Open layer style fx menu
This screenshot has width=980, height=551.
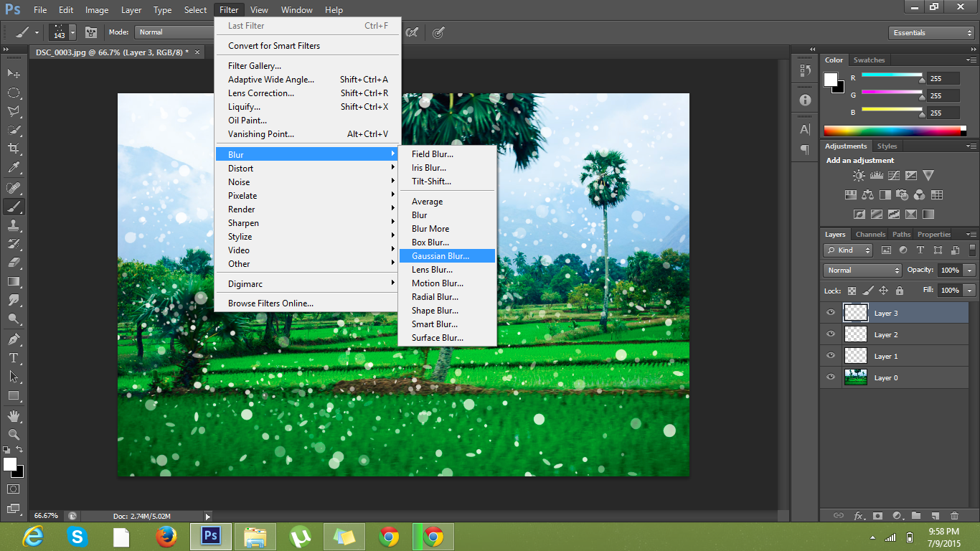click(x=859, y=515)
